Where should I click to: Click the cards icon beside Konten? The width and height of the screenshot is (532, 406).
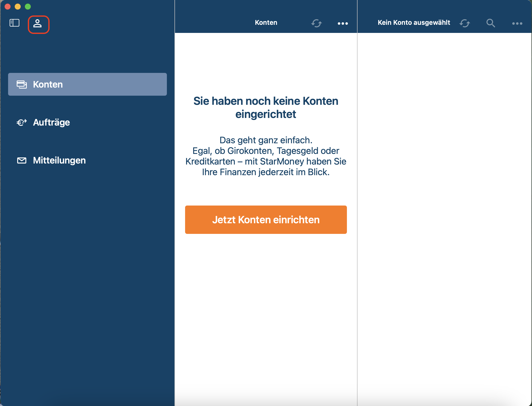click(22, 84)
